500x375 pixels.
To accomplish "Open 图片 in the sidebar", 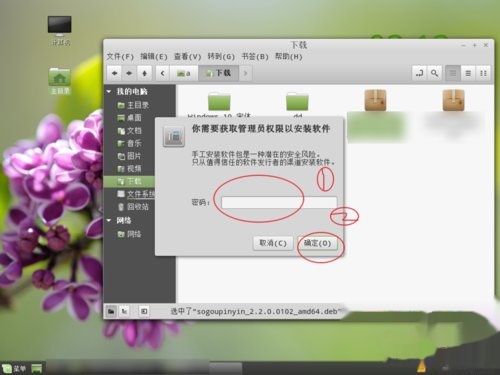I will 129,156.
